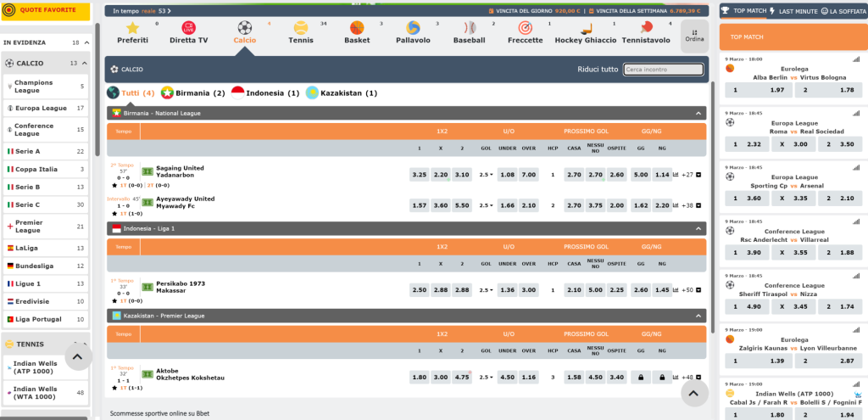Open the Preferiti star icon
This screenshot has height=420, width=868.
[132, 28]
